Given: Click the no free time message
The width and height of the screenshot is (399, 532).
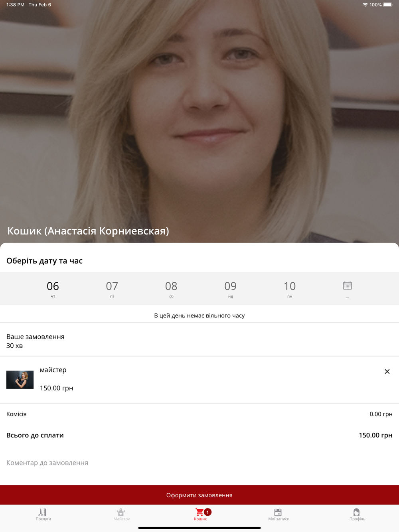Looking at the screenshot, I should (x=199, y=315).
